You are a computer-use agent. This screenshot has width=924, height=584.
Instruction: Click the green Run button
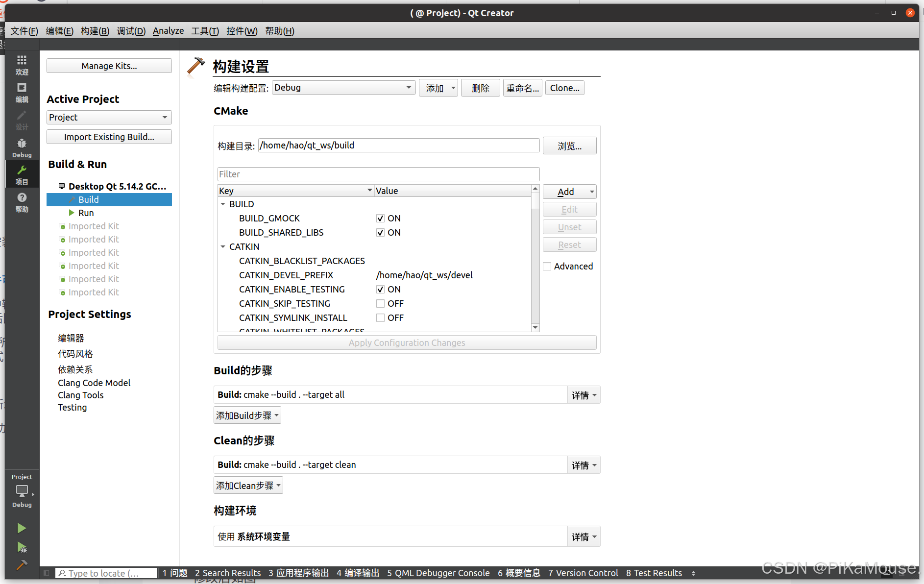point(22,528)
